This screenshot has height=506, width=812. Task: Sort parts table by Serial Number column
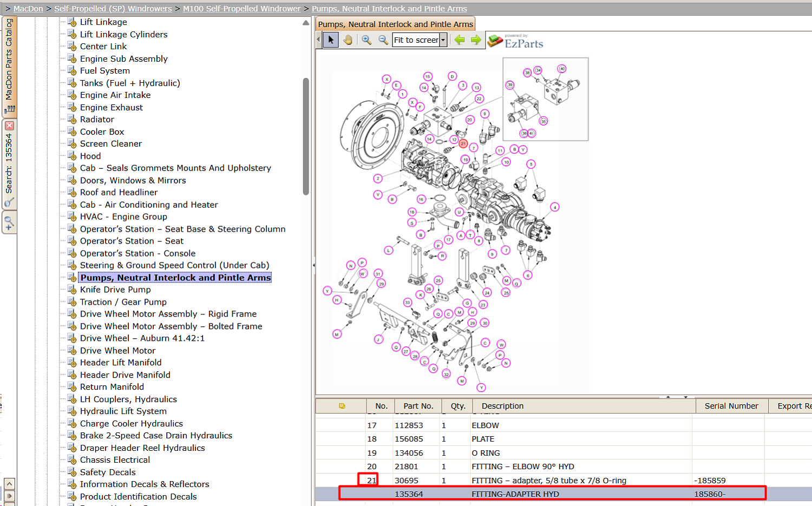pos(731,406)
